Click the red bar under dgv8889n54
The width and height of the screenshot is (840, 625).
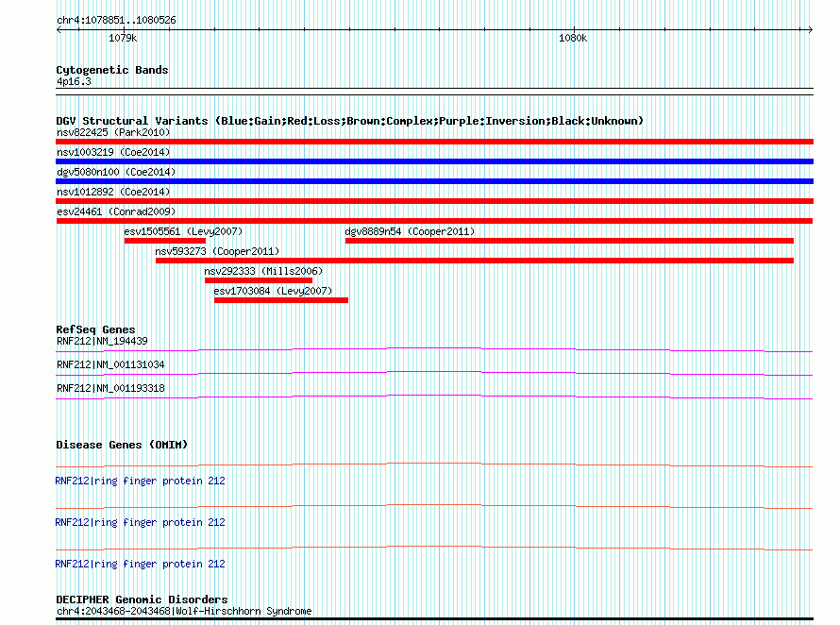tap(569, 241)
